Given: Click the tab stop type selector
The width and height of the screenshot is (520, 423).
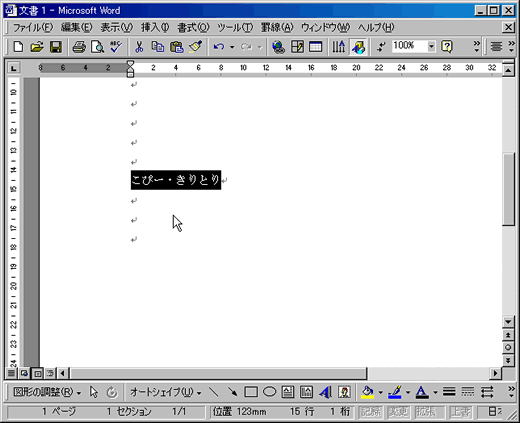Looking at the screenshot, I should click(x=14, y=68).
